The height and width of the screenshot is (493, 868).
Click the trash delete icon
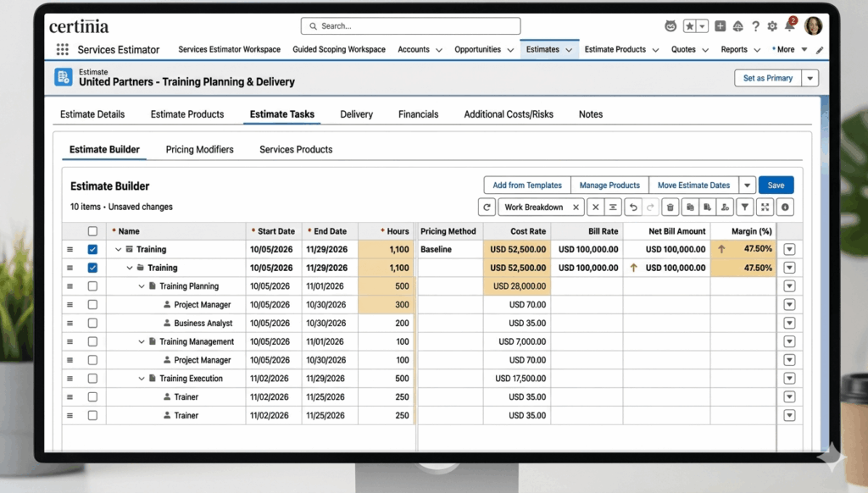(x=670, y=207)
